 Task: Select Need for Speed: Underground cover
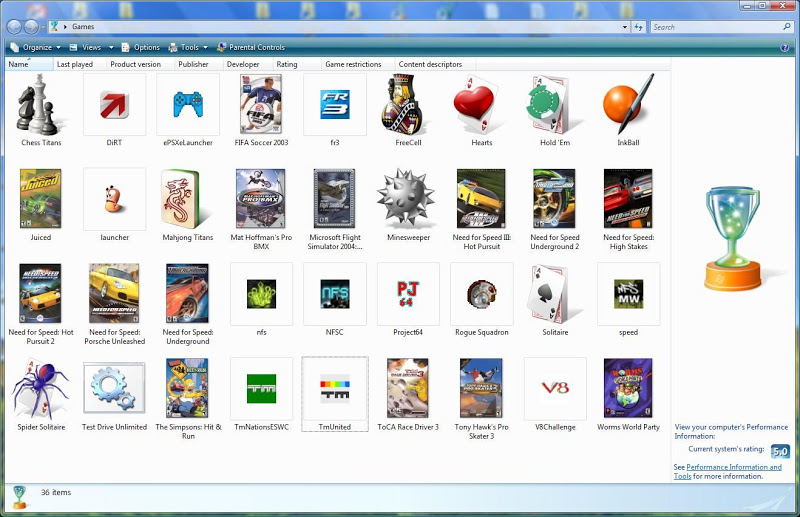187,293
